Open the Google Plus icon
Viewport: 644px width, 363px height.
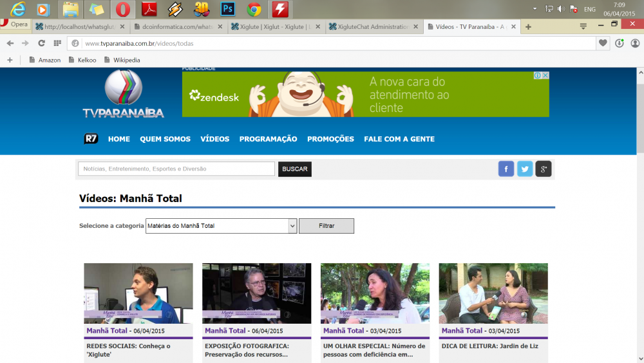click(x=544, y=169)
